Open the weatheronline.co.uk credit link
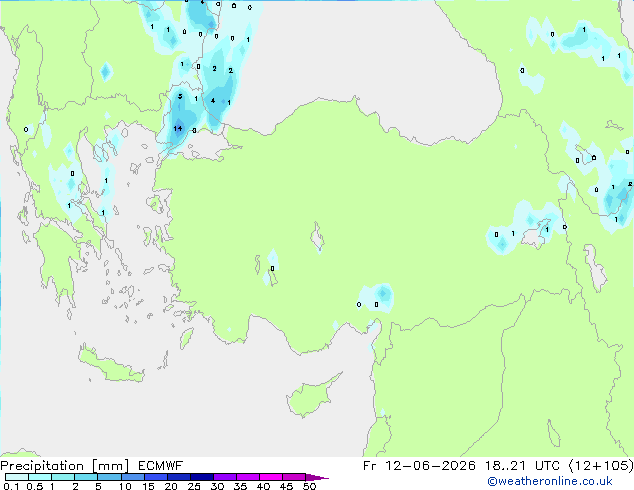This screenshot has height=490, width=634. pyautogui.click(x=550, y=481)
